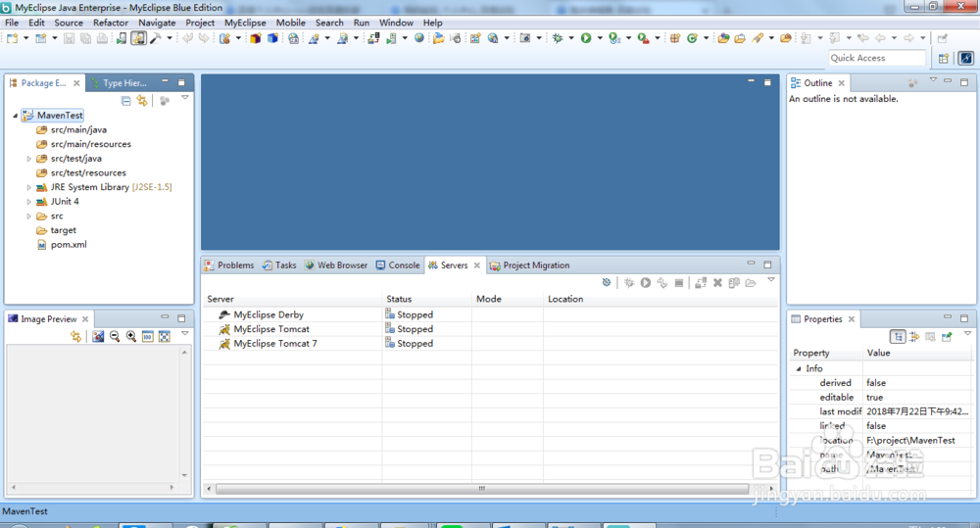Click the Servers view horizontal scrollbar
The height and width of the screenshot is (528, 980).
(482, 489)
